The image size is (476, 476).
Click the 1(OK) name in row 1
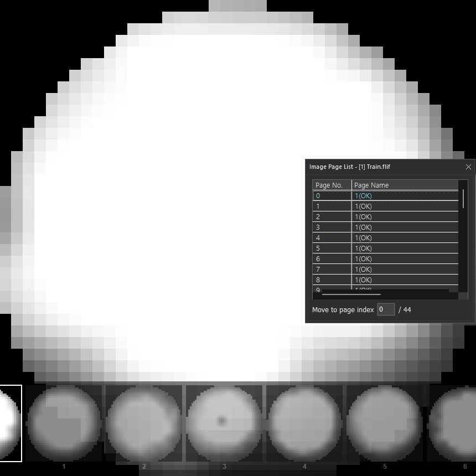click(364, 206)
